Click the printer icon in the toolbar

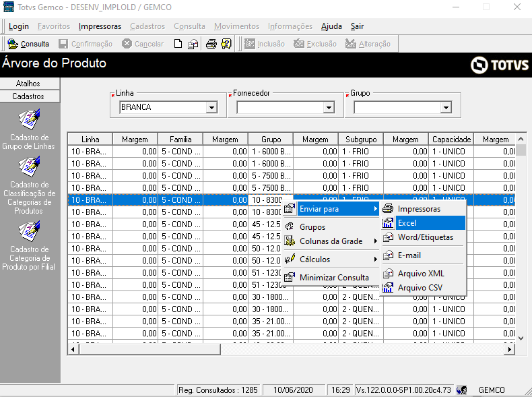click(211, 44)
